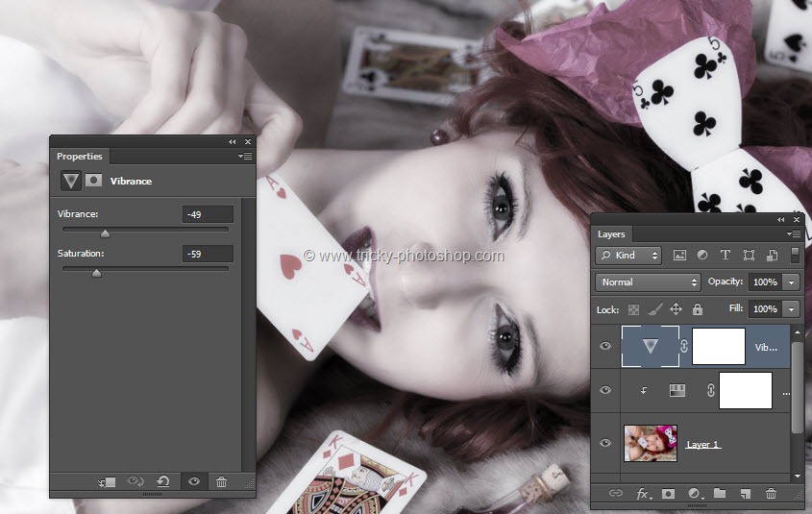Add a layer style with fx button
812x514 pixels.
click(643, 493)
